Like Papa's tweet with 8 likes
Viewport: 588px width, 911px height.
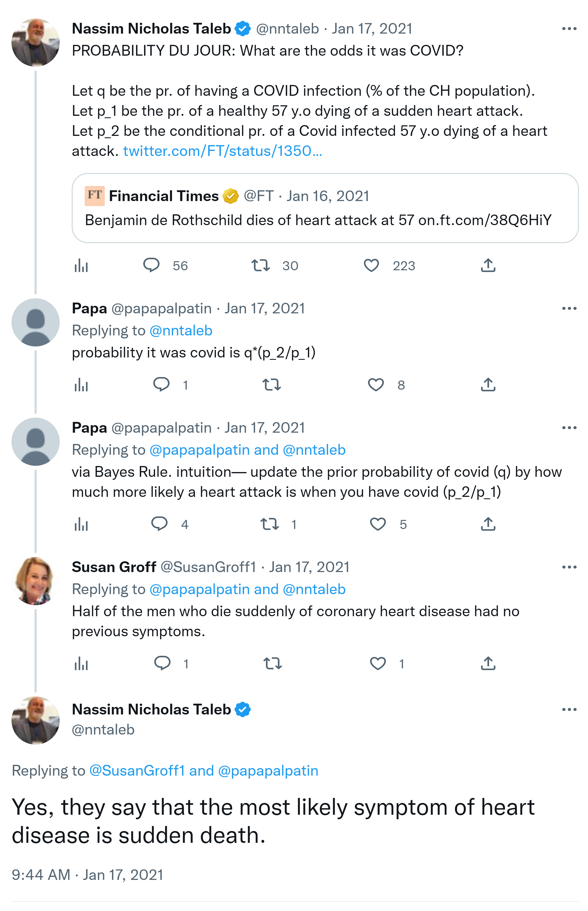coord(375,385)
